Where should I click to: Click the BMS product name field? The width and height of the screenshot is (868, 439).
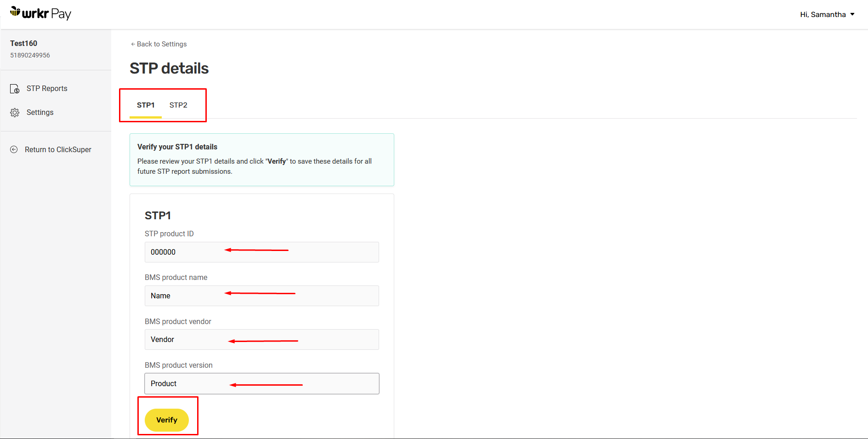tap(261, 296)
